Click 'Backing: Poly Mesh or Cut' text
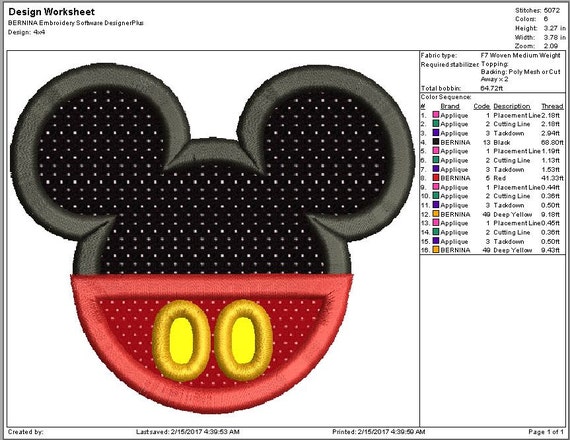570x440 pixels. click(521, 72)
